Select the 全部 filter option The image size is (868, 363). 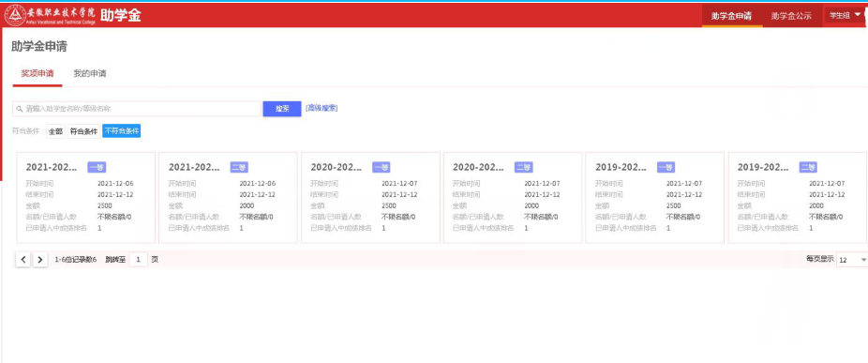(x=55, y=131)
